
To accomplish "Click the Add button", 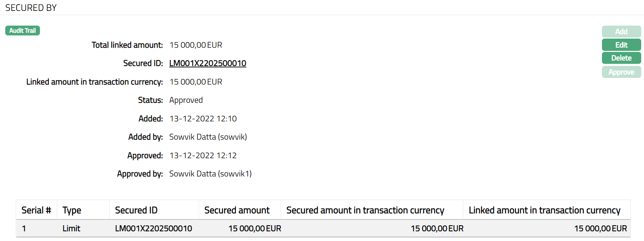I will [x=621, y=32].
